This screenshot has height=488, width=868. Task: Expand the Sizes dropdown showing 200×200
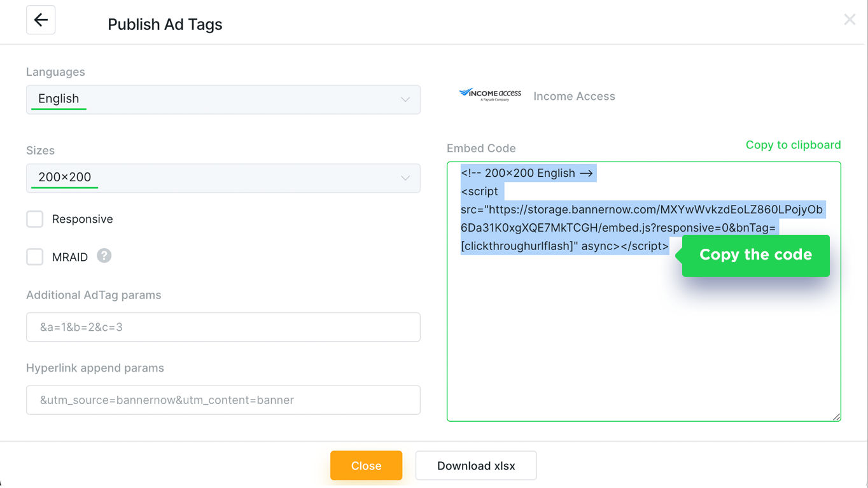223,178
